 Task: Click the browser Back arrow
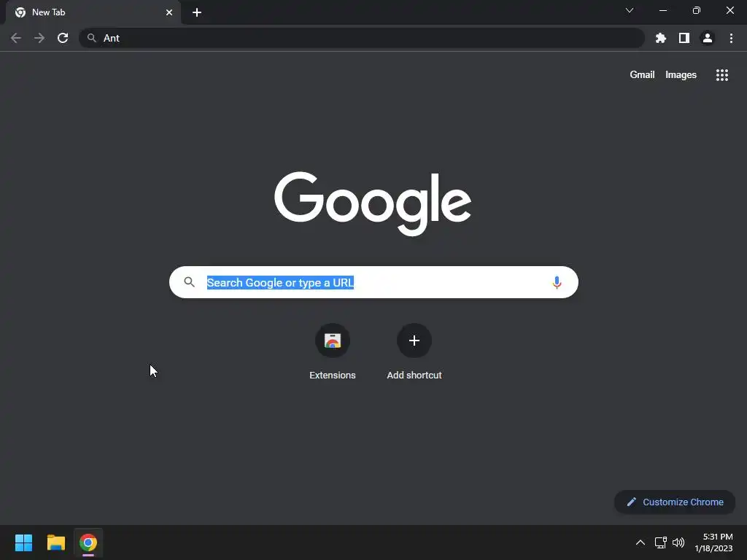click(16, 38)
